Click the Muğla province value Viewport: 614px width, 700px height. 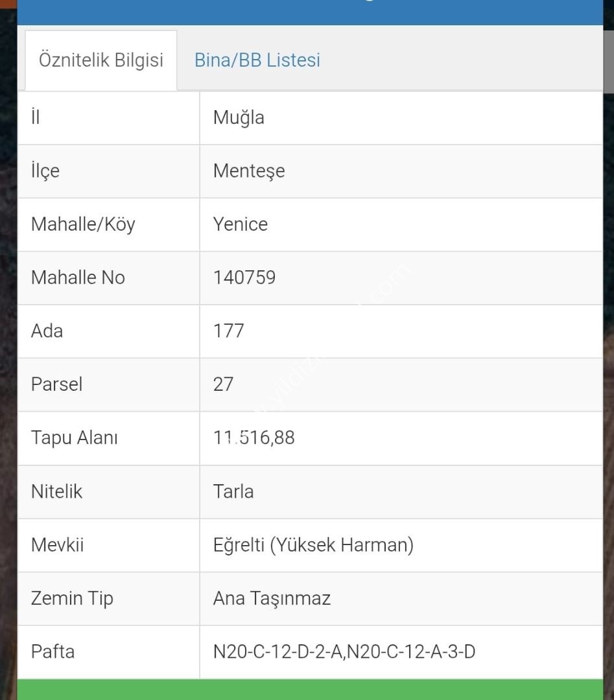[239, 118]
